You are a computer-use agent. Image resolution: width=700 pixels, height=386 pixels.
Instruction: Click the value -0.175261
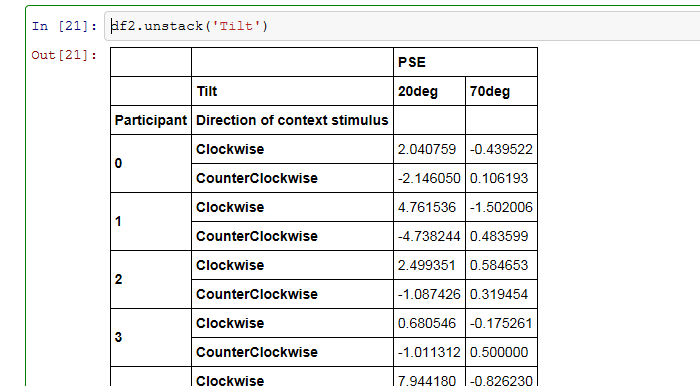point(501,323)
